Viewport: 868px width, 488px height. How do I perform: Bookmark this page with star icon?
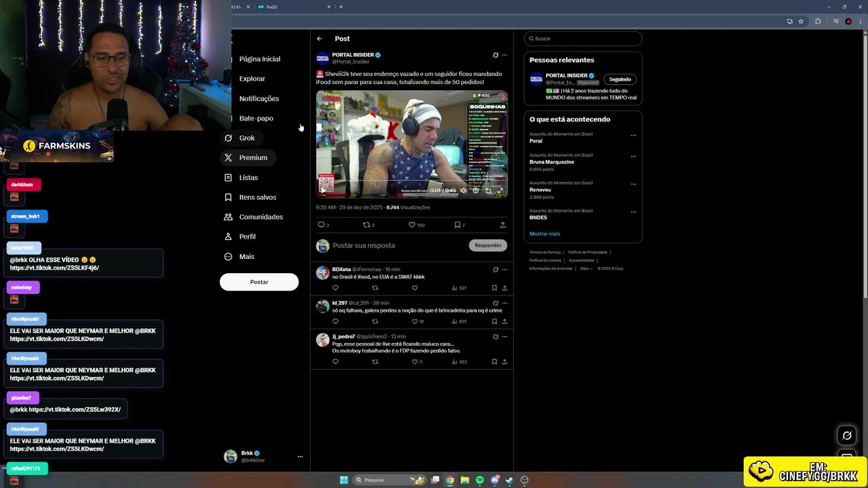point(801,21)
